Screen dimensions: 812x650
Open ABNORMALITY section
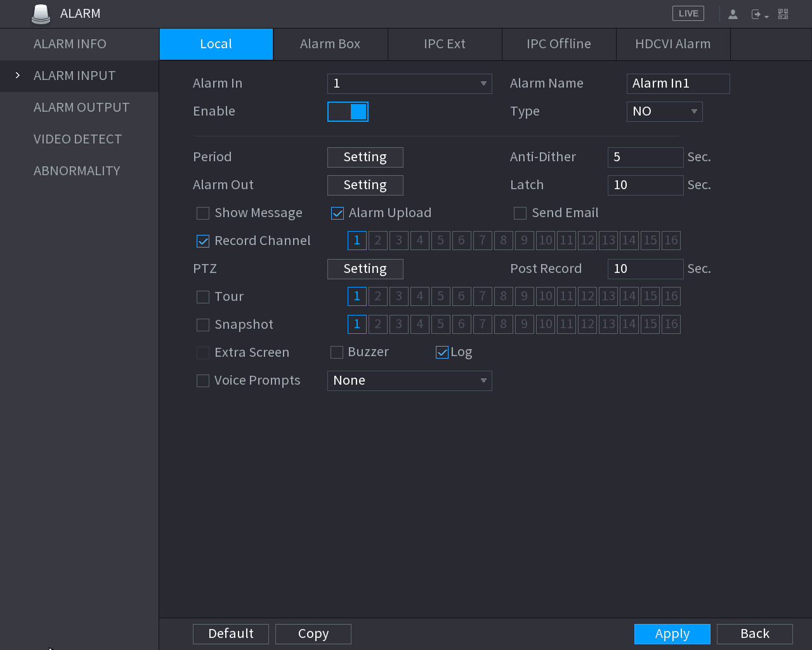pos(79,171)
